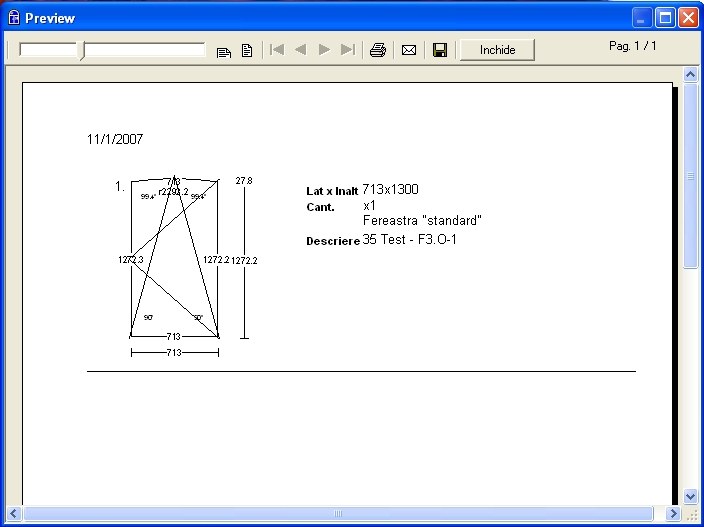
Task: Close the Preview window
Action: [x=688, y=18]
